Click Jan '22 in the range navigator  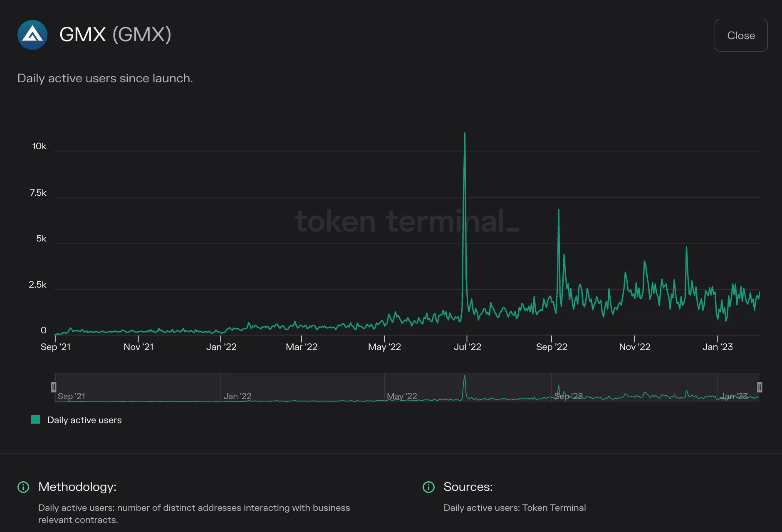238,396
